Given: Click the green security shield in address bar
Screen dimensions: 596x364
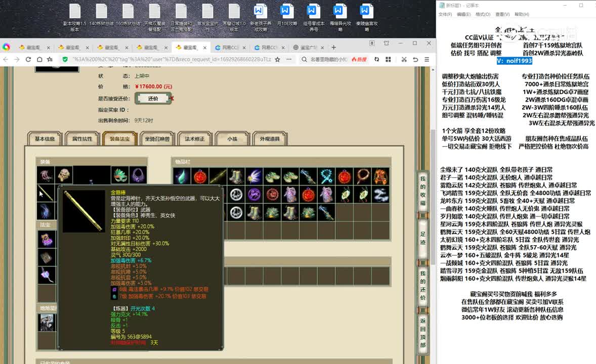Looking at the screenshot, I should 65,59.
